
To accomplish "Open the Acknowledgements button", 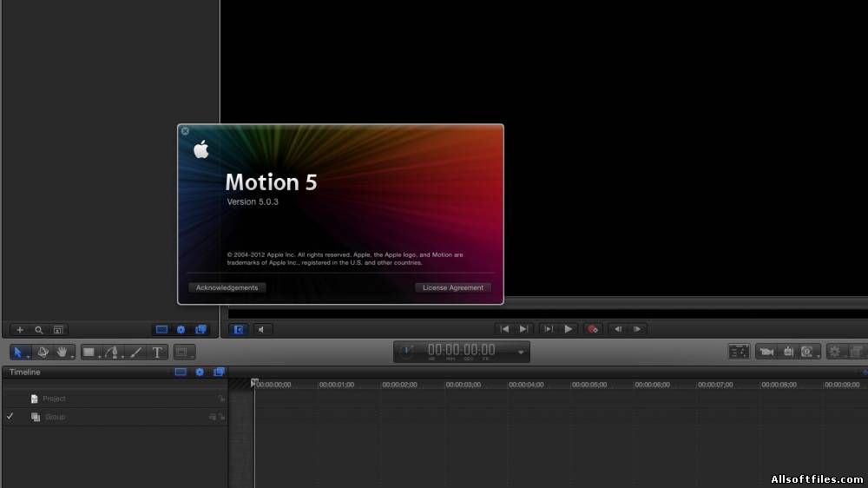I will 227,287.
